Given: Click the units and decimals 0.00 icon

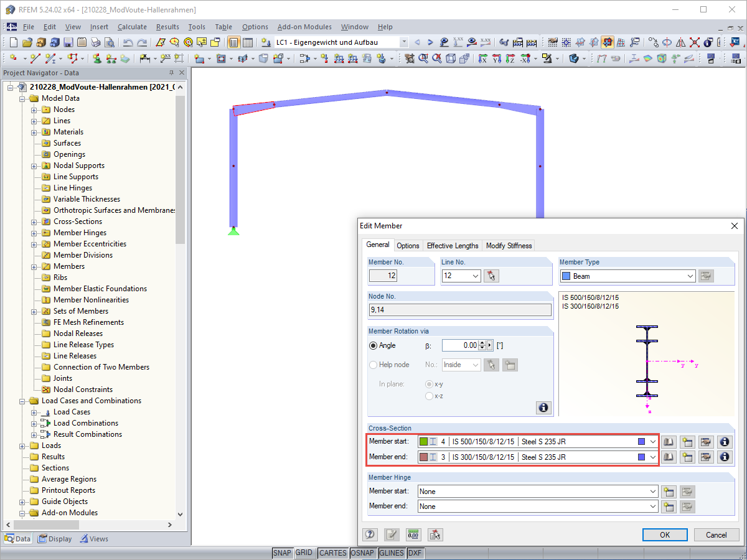Looking at the screenshot, I should [x=413, y=534].
